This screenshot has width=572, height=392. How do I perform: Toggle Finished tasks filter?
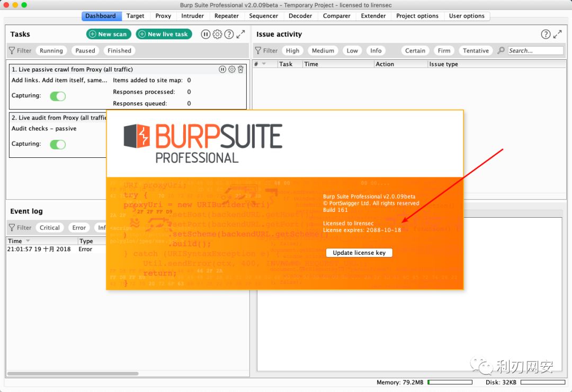(x=119, y=51)
